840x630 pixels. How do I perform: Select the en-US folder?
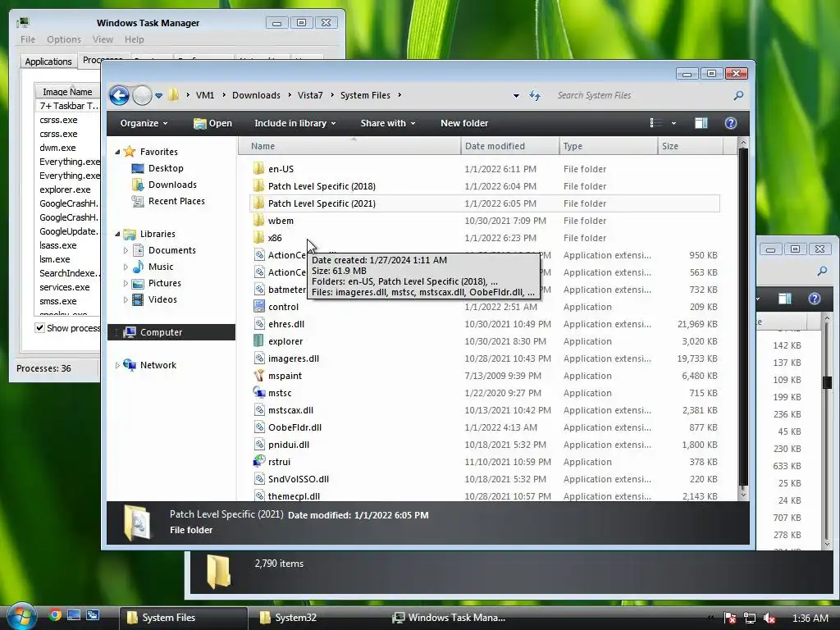coord(485,169)
